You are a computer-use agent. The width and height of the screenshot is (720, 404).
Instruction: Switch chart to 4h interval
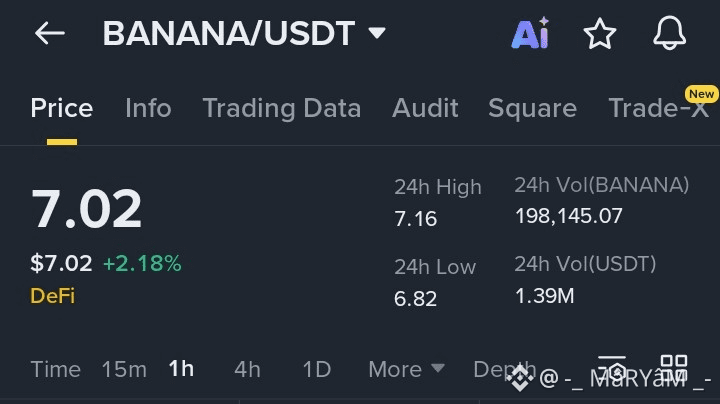(247, 369)
